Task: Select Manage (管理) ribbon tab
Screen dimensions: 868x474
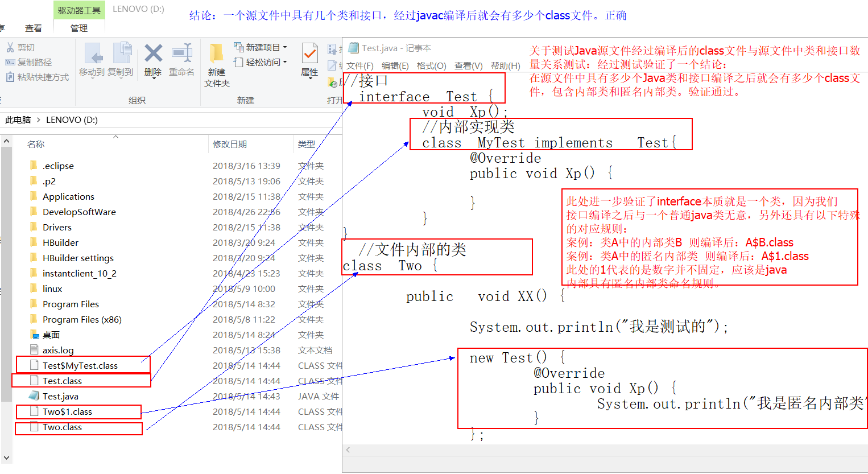Action: click(79, 28)
